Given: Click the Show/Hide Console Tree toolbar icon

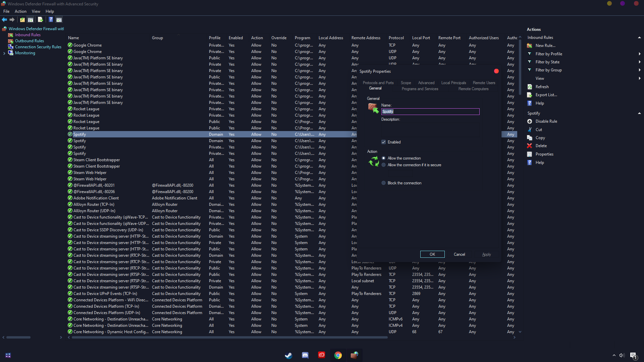Looking at the screenshot, I should click(31, 20).
